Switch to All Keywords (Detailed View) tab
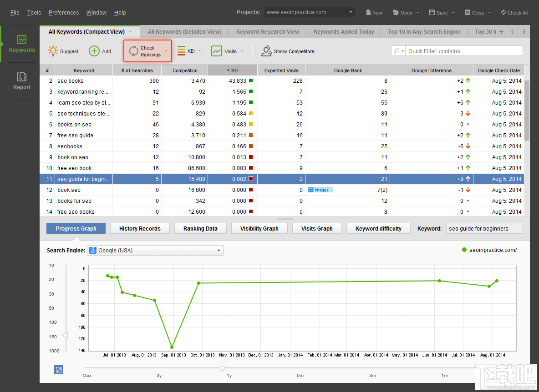The height and width of the screenshot is (392, 539). 184,31
